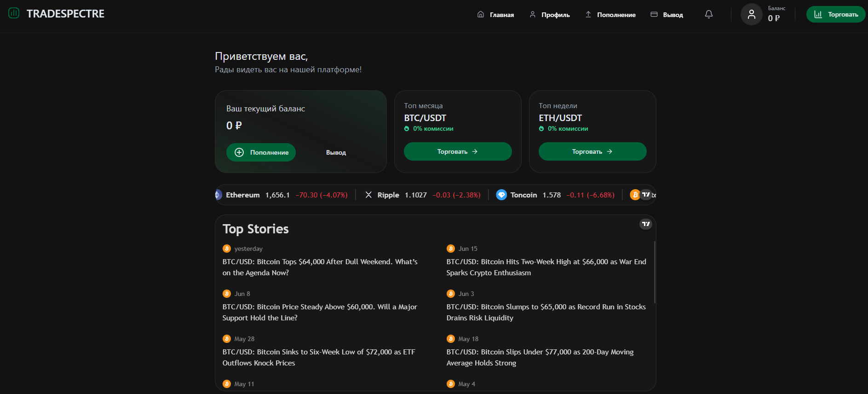Click the Bitcoin icon beside 'May 4'
This screenshot has width=868, height=394.
point(451,384)
